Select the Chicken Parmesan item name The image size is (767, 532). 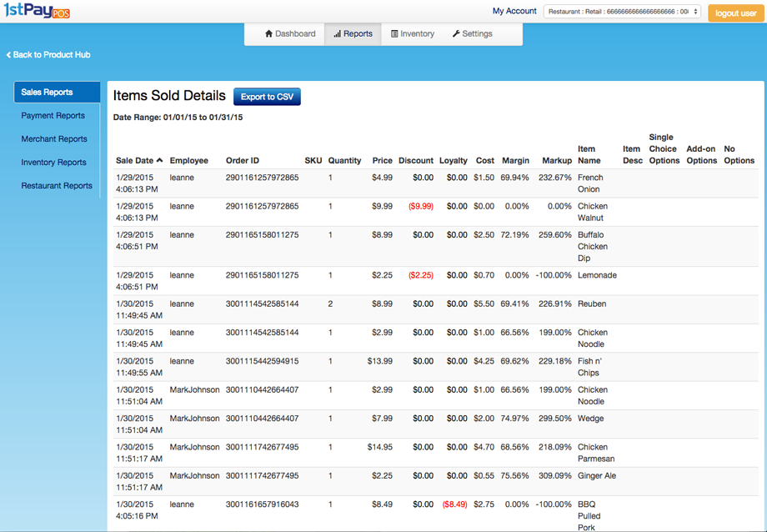596,454
